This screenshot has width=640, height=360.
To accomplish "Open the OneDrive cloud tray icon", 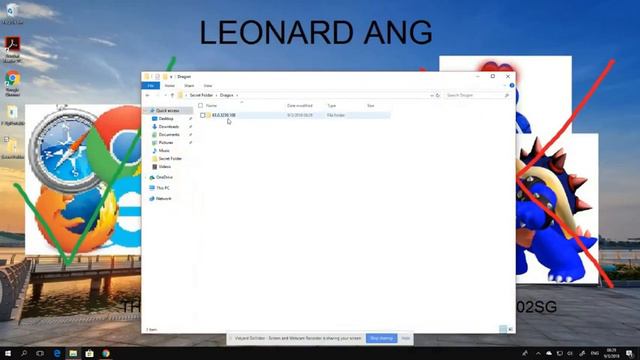I will coord(549,353).
